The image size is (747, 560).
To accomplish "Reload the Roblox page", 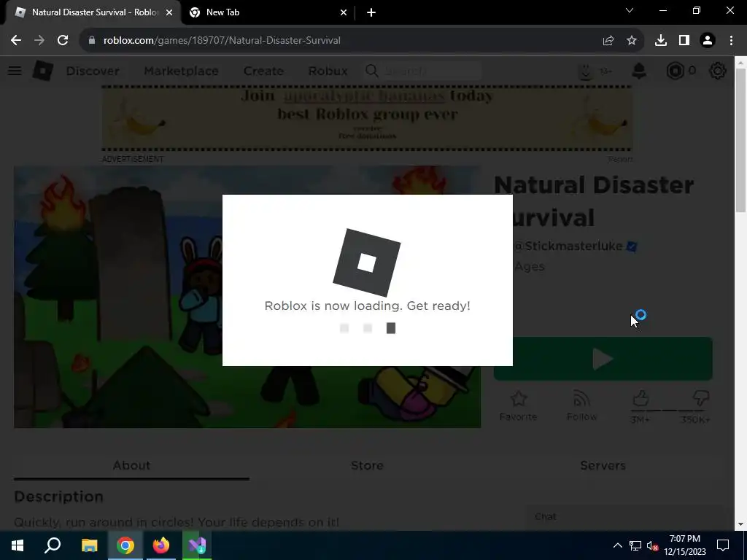I will click(63, 41).
